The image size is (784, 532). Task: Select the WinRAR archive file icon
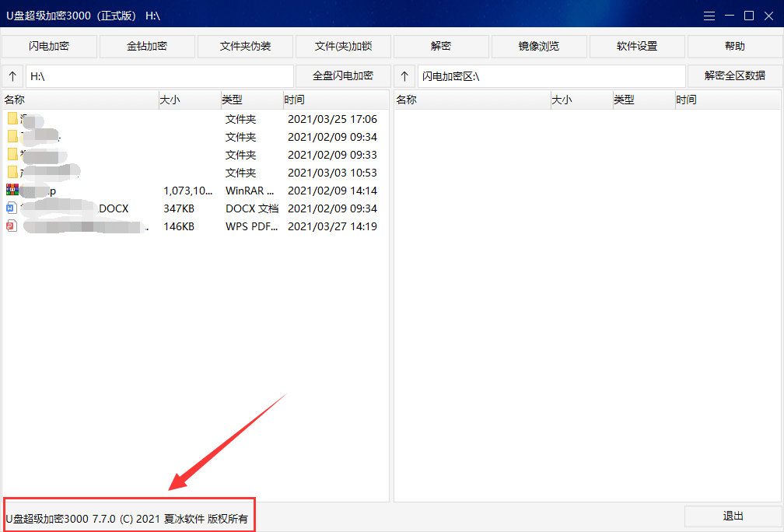[12, 190]
